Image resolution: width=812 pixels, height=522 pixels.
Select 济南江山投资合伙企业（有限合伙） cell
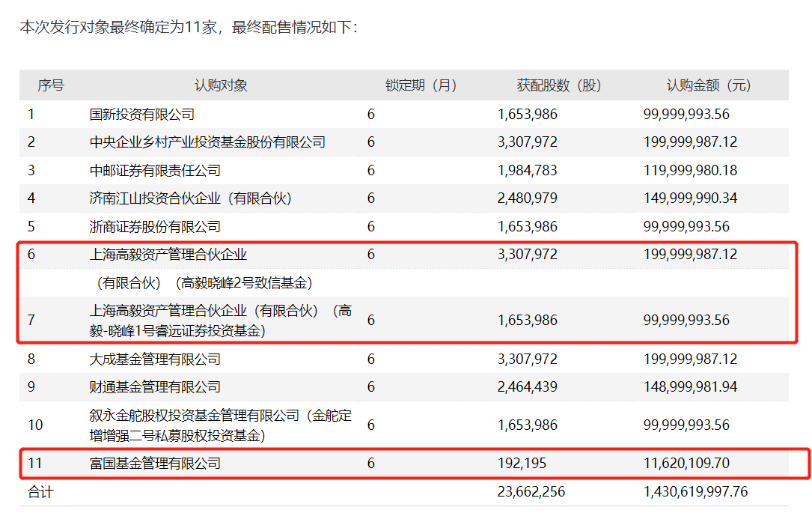point(191,198)
